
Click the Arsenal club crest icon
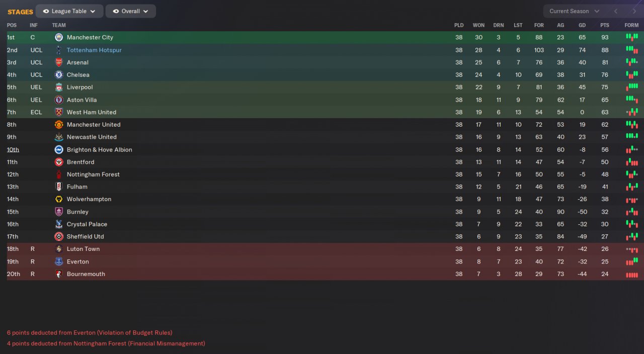[x=59, y=62]
